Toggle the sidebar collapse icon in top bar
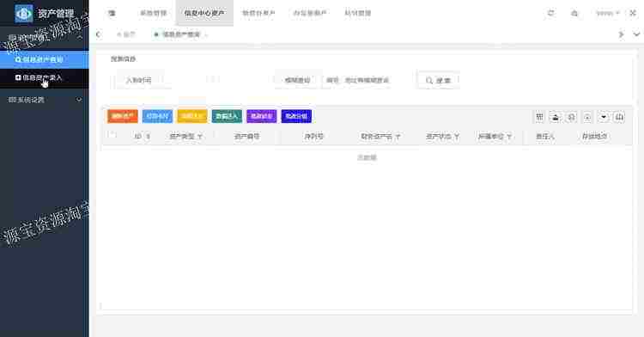The width and height of the screenshot is (644, 337). 112,13
